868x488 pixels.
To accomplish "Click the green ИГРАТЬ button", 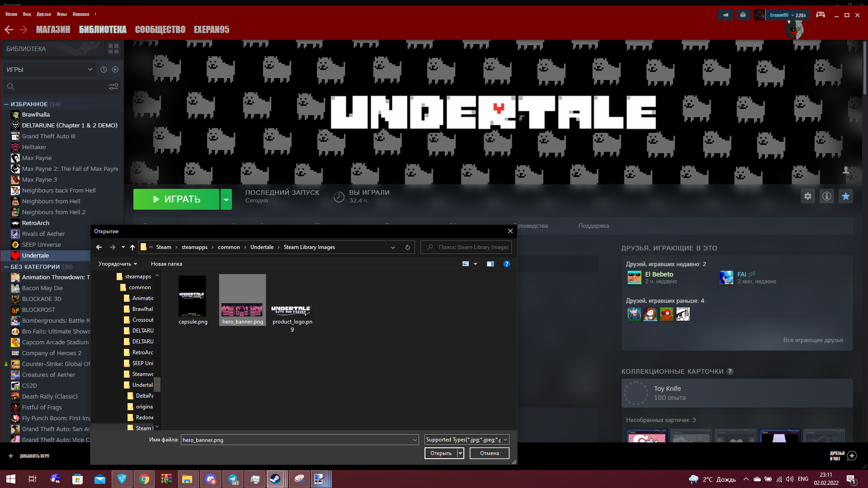I will click(x=176, y=199).
